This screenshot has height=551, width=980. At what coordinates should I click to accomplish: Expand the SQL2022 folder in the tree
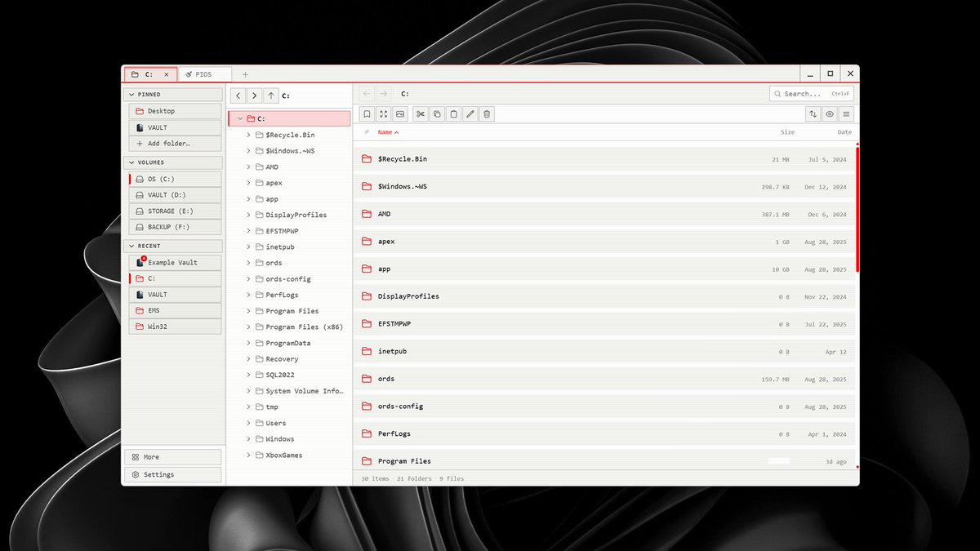[248, 375]
